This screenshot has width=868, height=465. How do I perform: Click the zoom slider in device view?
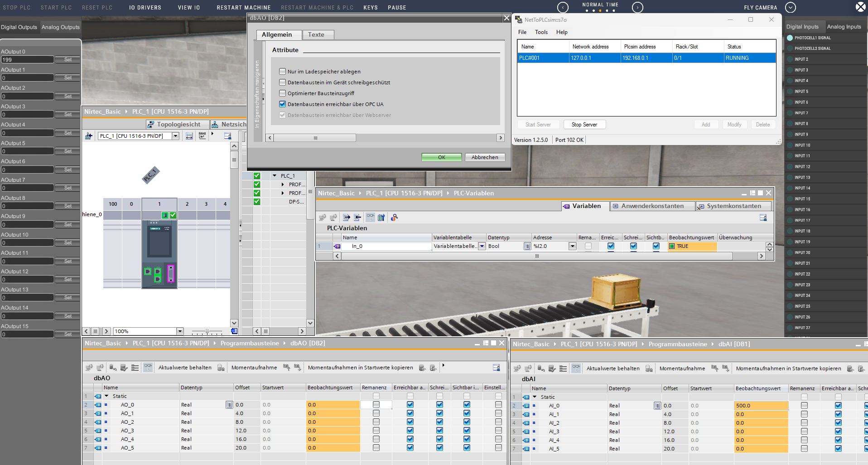[x=207, y=331]
